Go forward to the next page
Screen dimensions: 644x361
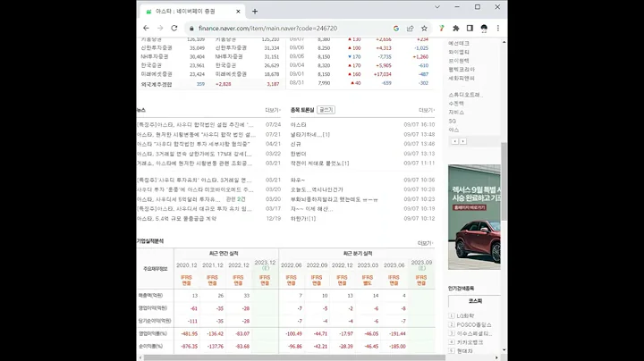160,29
